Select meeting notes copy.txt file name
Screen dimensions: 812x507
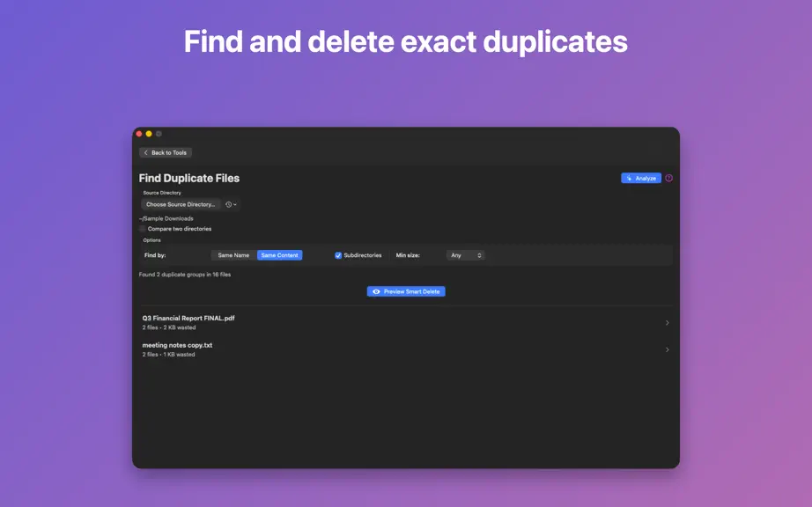(177, 345)
